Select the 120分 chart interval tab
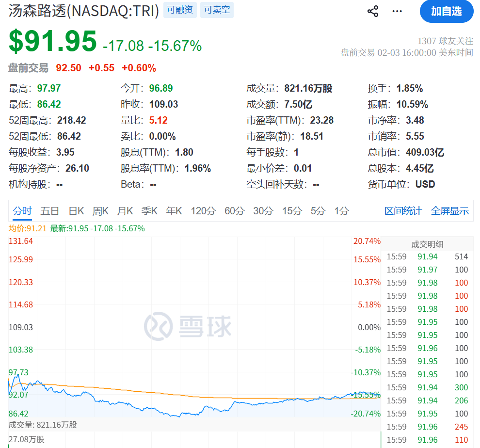Screen dimensions: 480x448 203,211
